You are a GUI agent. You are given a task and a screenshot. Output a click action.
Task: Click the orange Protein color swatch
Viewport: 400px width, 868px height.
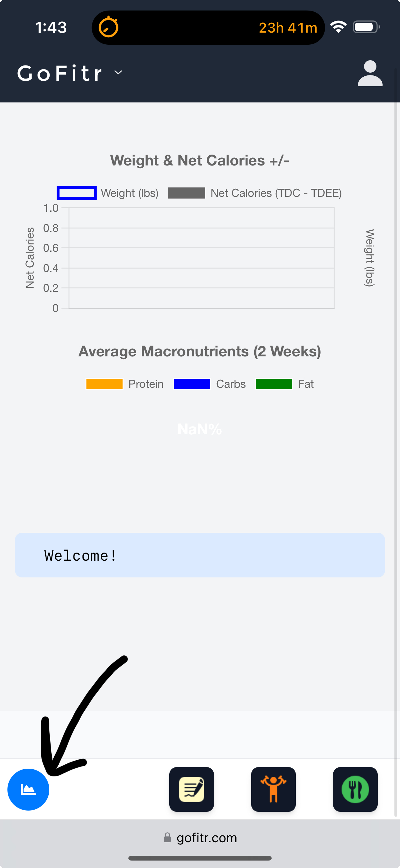pos(104,384)
